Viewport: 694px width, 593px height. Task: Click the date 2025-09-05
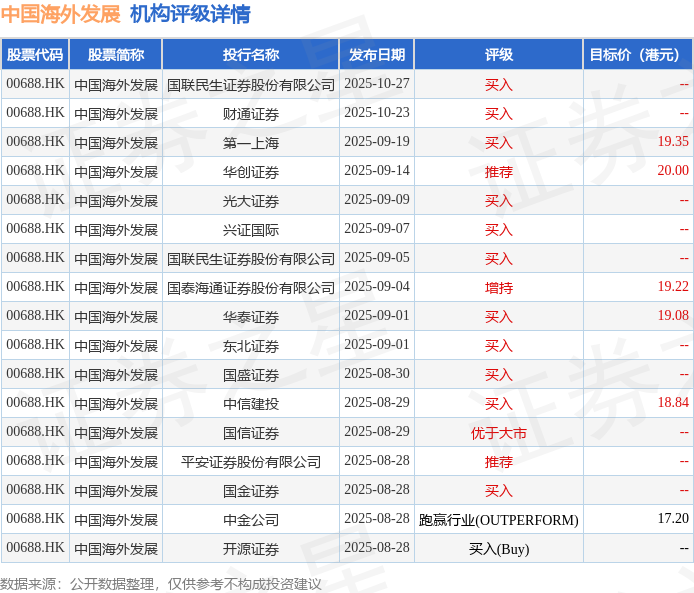pos(377,257)
